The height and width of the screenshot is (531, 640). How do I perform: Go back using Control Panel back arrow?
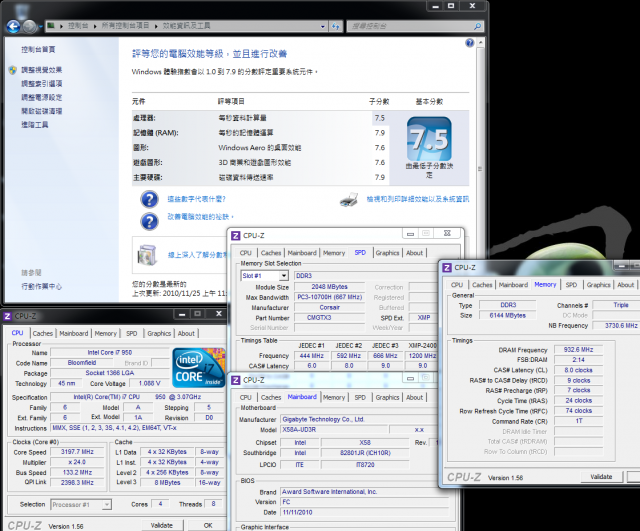(x=13, y=27)
